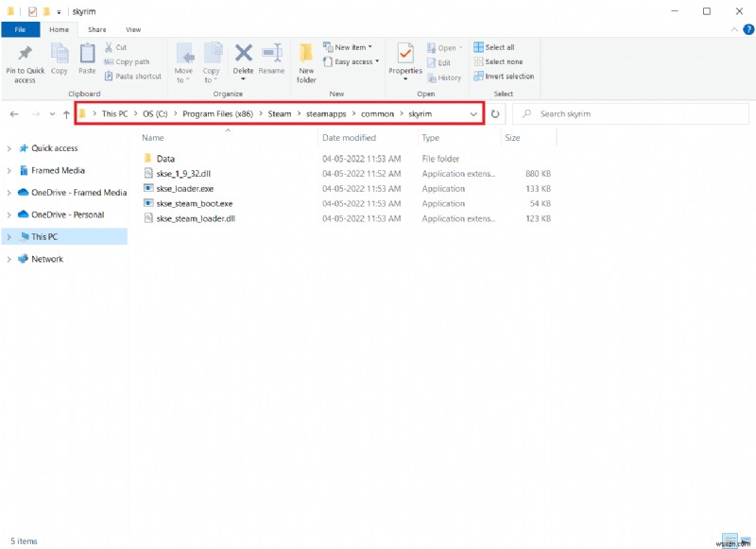Viewport: 756px width, 549px height.
Task: Click common in the address path
Action: [x=377, y=114]
